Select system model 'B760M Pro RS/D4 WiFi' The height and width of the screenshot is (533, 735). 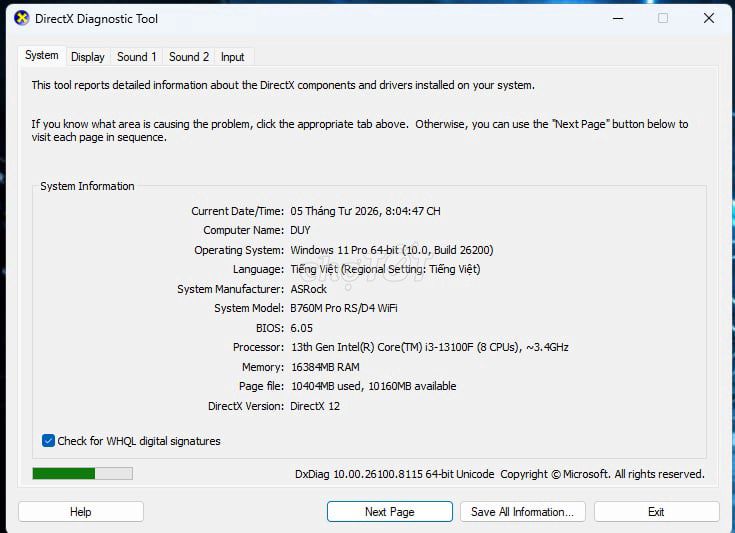pos(344,308)
